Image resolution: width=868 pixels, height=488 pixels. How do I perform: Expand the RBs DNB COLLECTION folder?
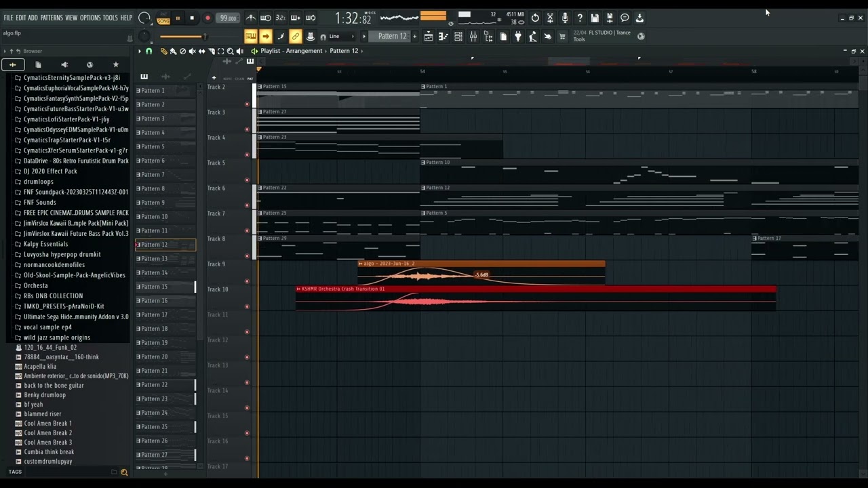coord(49,296)
